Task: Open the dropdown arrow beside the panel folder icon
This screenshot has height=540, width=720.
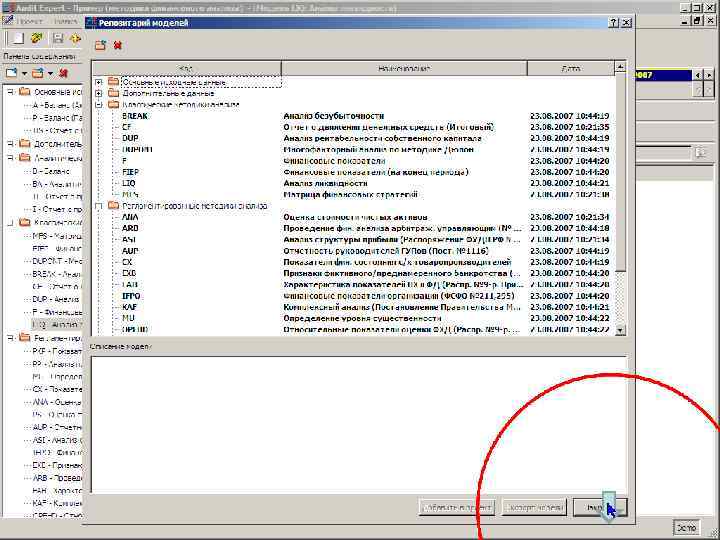Action: coord(51,73)
